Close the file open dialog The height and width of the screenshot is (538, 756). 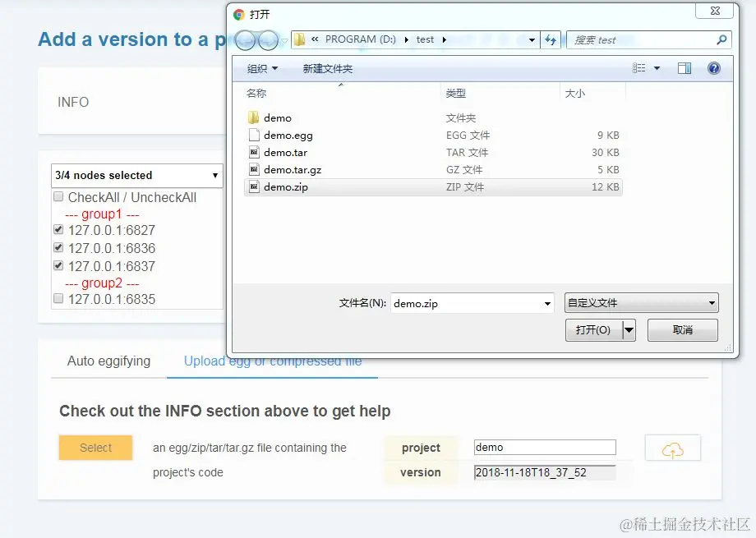tap(716, 11)
